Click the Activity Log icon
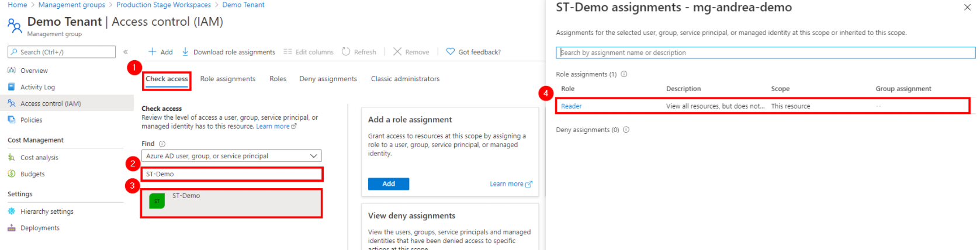Screen dimensions: 980x250 tap(12, 86)
